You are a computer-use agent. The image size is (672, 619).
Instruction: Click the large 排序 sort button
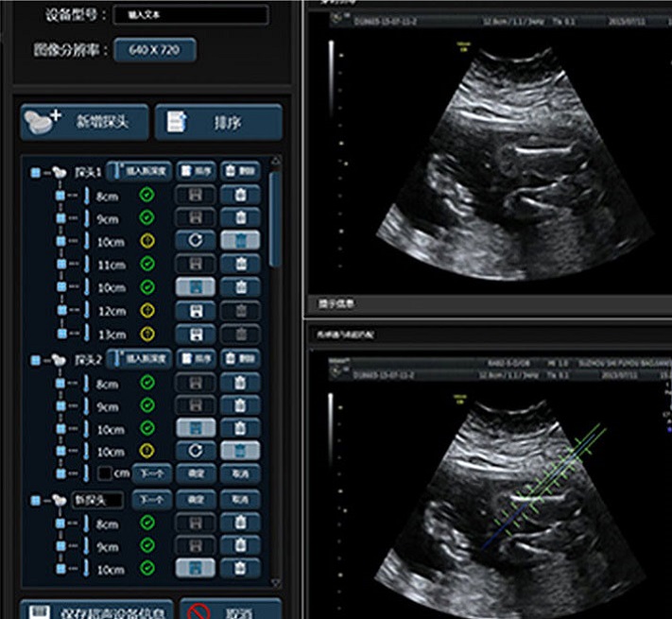[217, 122]
